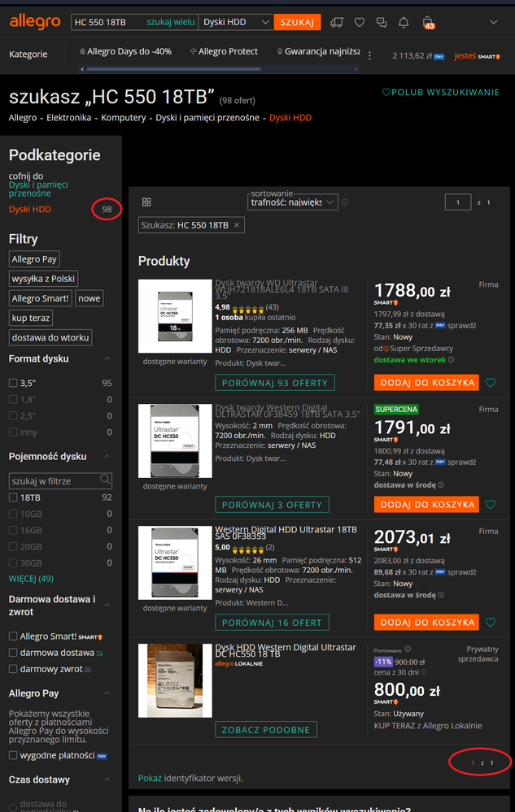
Task: Show info icon next to 'Promowane' label
Action: pyautogui.click(x=408, y=649)
